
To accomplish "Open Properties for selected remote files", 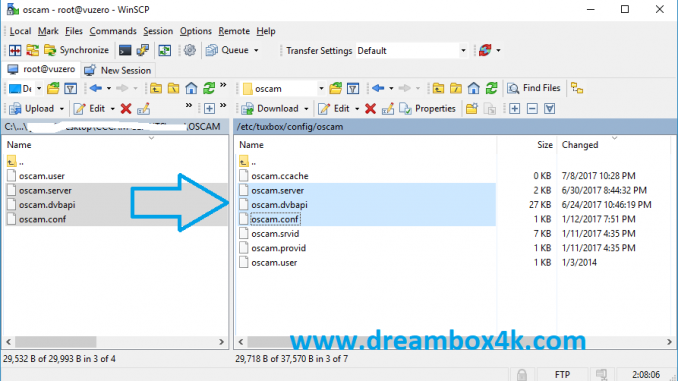I will [427, 109].
